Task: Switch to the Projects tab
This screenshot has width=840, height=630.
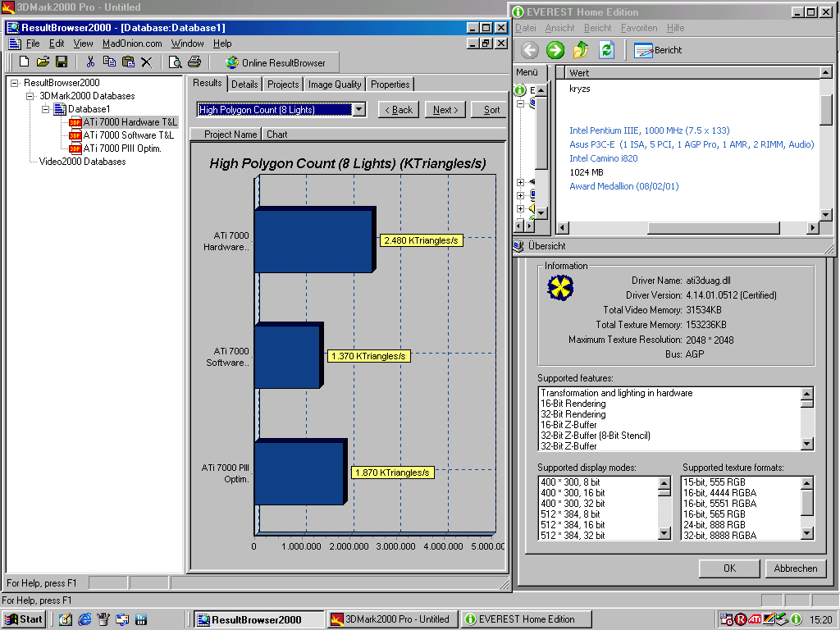Action: pos(283,84)
